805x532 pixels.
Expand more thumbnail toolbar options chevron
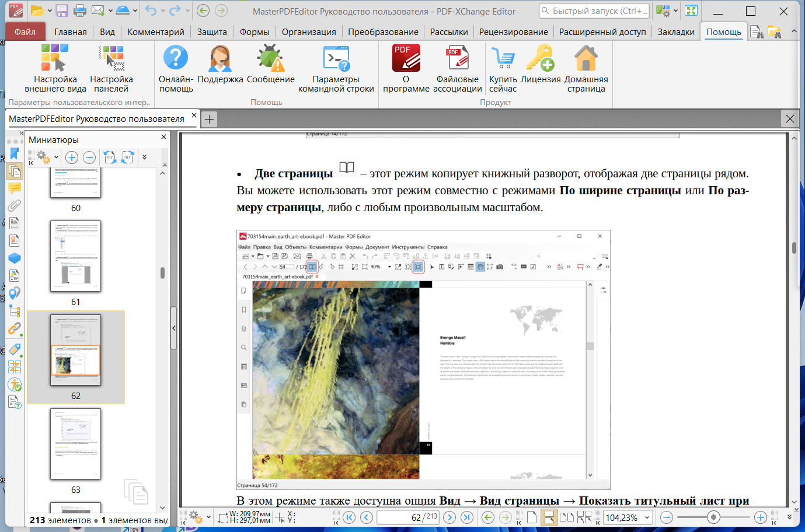145,157
